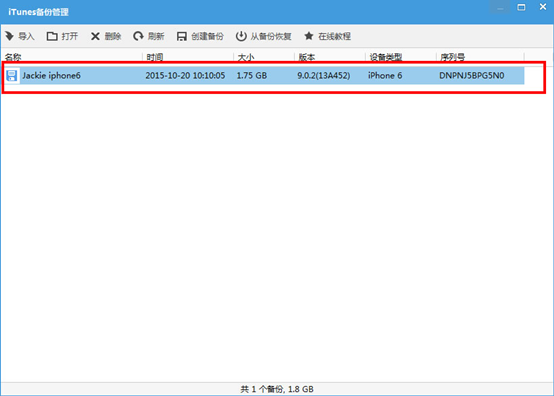Screen dimensions: 554x396
Task: Click the 刷新 circular arrow icon
Action: tap(138, 36)
